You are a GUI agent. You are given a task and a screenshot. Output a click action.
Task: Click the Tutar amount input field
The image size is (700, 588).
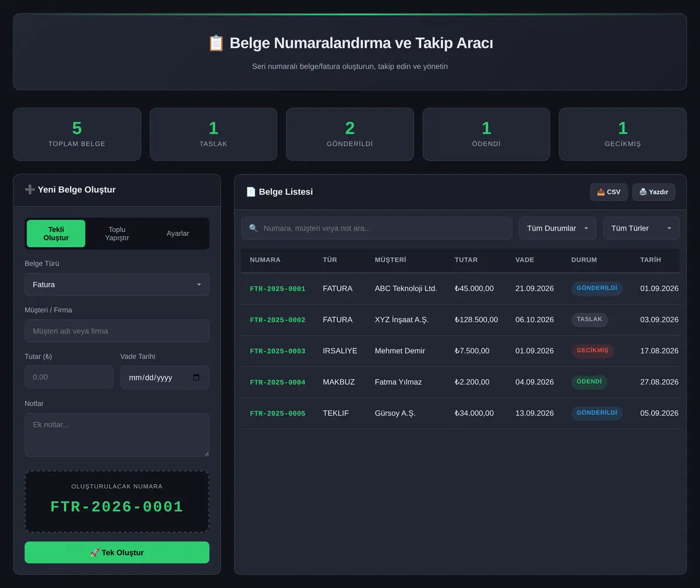coord(69,377)
